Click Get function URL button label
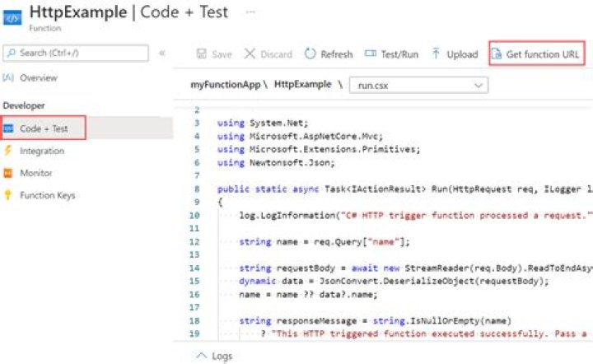 point(543,54)
